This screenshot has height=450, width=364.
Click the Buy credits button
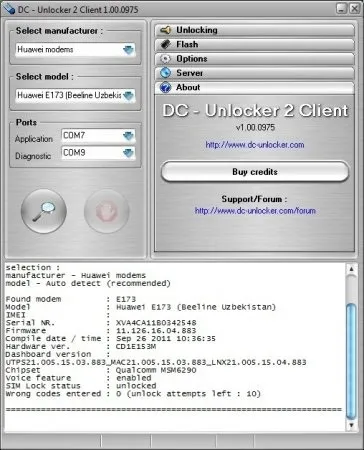coord(255,172)
